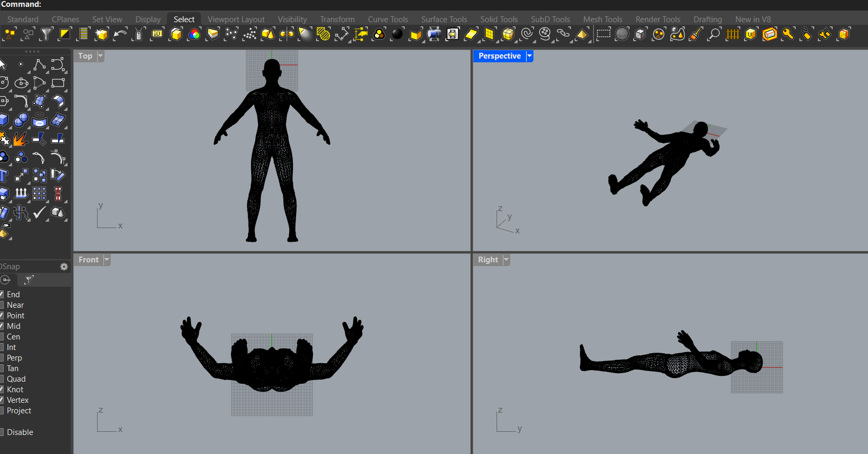The image size is (868, 454).
Task: Switch to the Drafting tab
Action: pos(708,19)
